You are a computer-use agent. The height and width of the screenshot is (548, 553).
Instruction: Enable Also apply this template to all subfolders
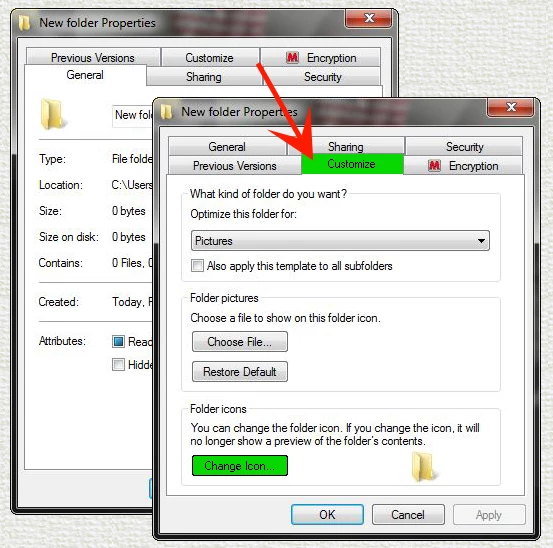(197, 266)
